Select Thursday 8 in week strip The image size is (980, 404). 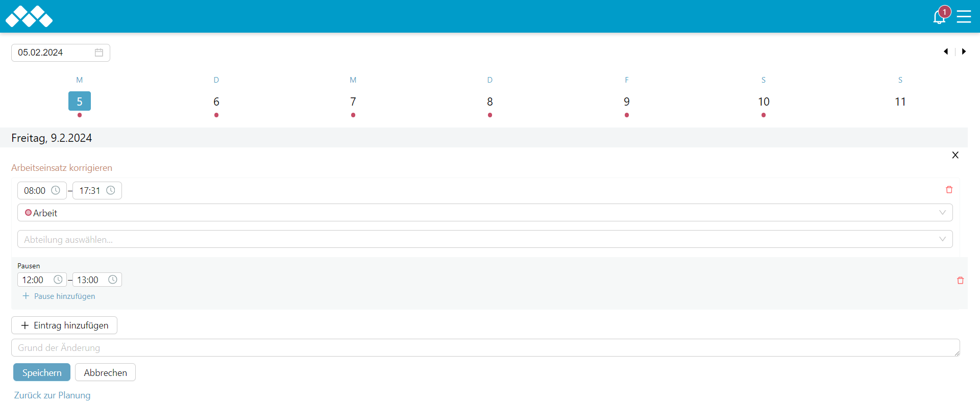click(490, 102)
